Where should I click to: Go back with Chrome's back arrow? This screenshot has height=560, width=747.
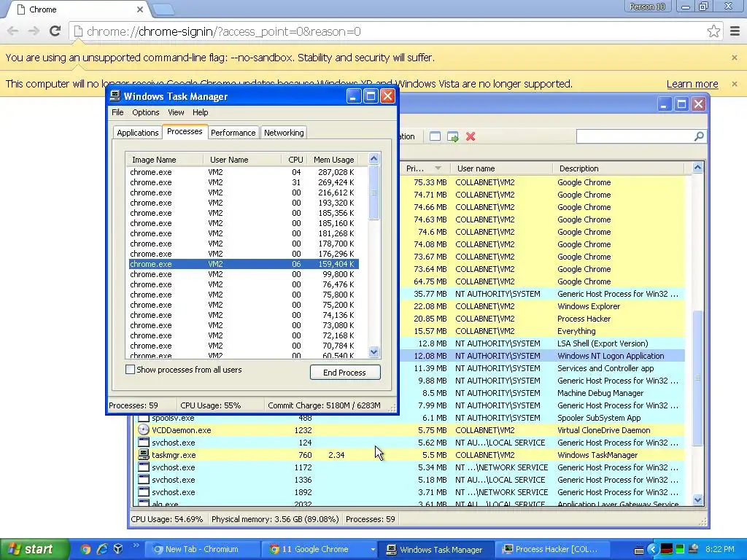pos(13,31)
